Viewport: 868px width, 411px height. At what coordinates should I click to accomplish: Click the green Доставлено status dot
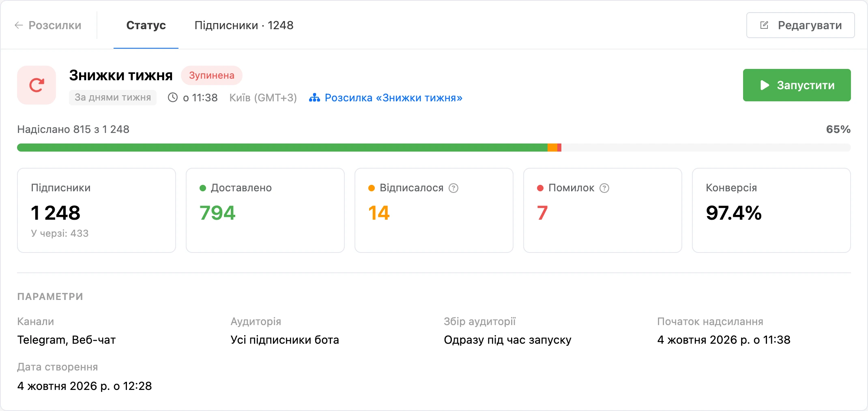tap(203, 188)
